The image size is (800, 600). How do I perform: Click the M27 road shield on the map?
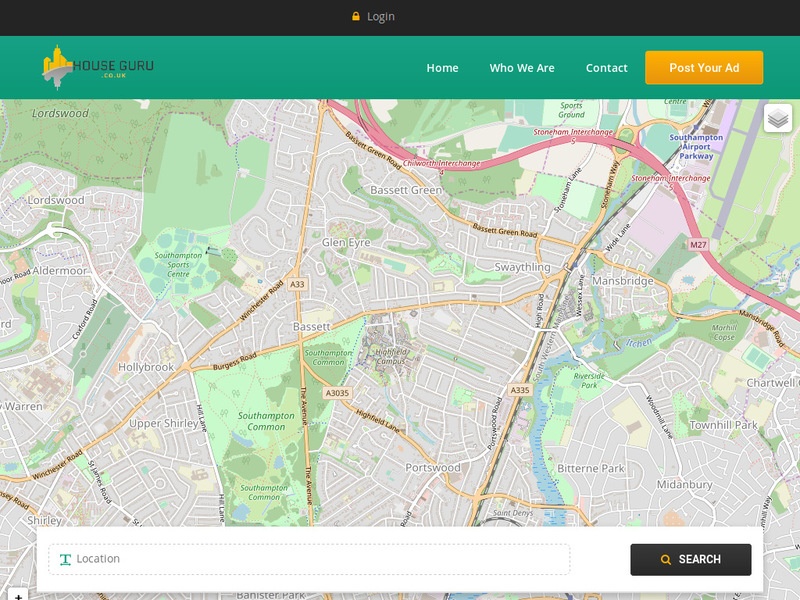(698, 244)
